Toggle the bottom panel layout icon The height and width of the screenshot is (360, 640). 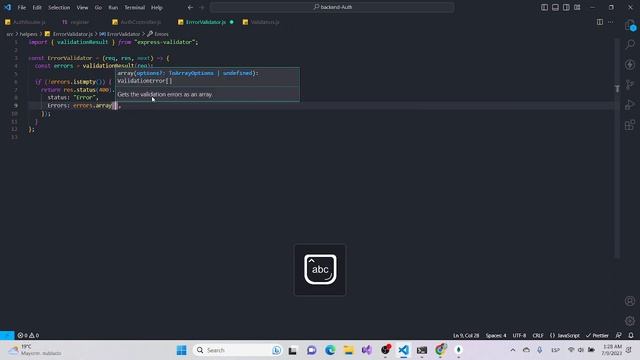coord(555,7)
